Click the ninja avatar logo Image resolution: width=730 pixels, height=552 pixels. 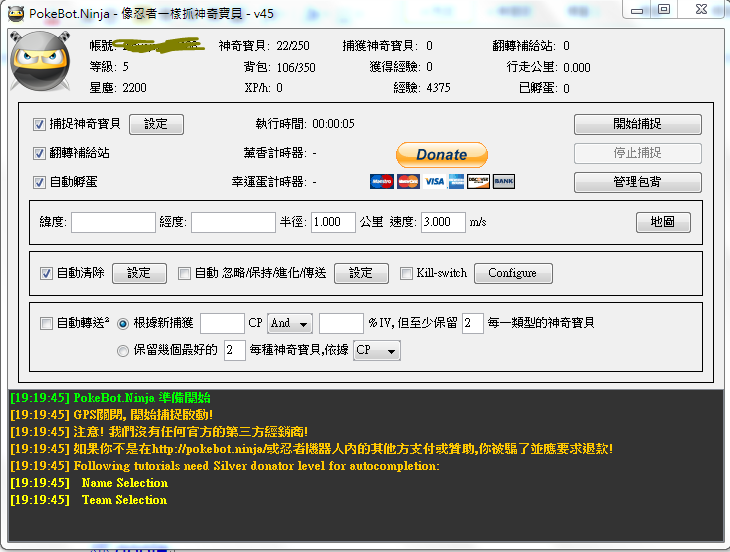40,61
